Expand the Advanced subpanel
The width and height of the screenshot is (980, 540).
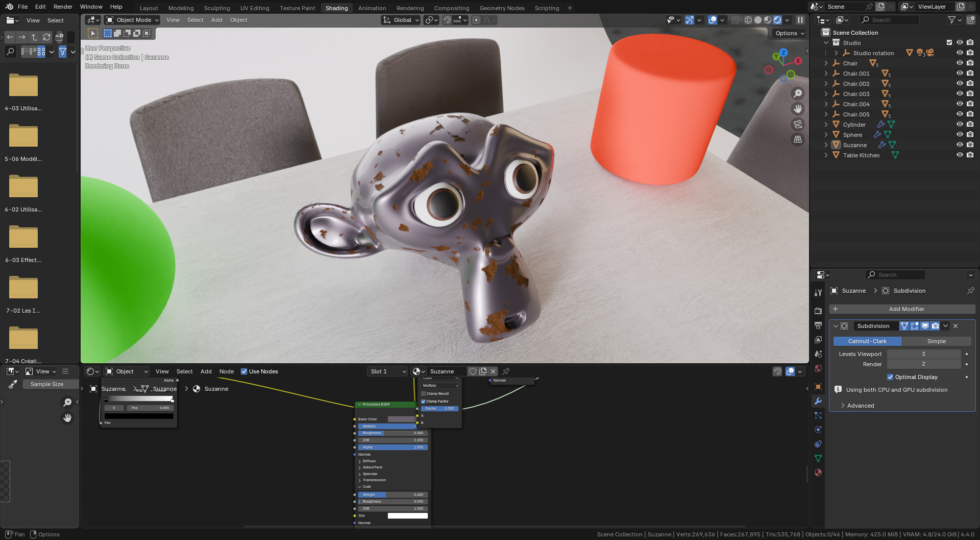pyautogui.click(x=861, y=406)
